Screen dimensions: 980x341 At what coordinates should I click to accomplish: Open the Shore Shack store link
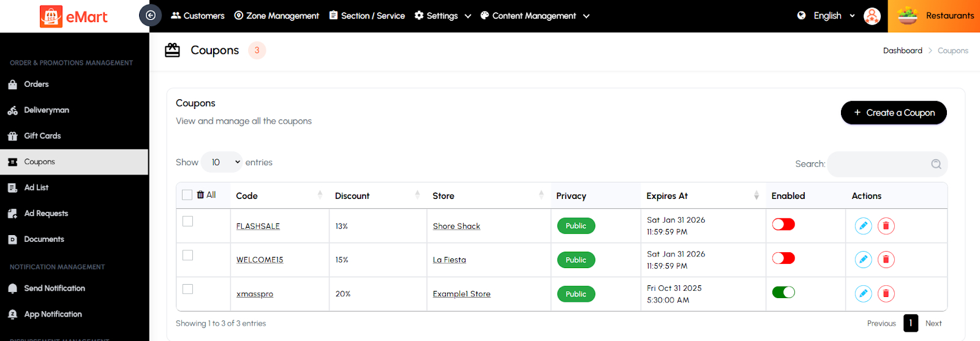tap(456, 227)
